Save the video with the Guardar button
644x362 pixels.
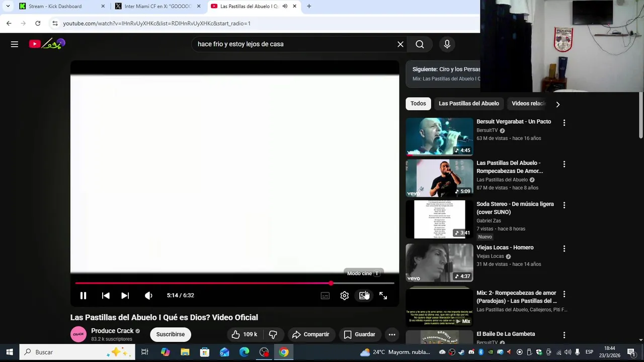(x=359, y=334)
